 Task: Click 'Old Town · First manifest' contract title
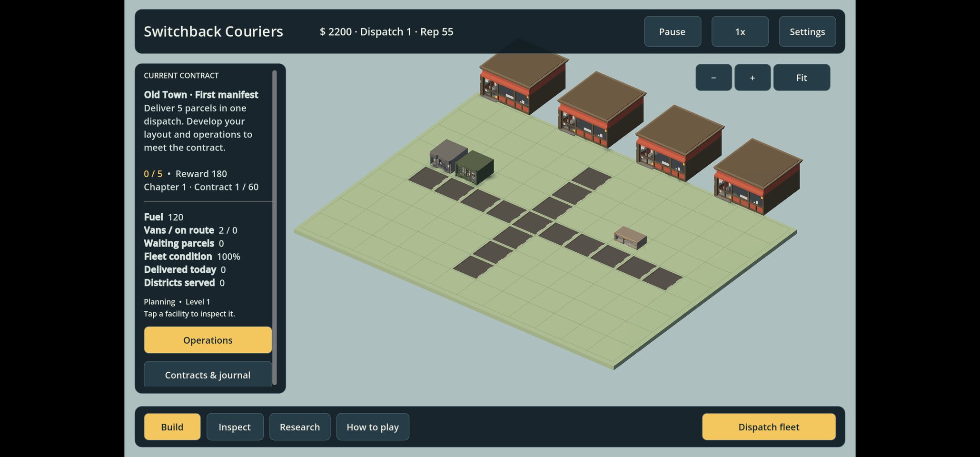(x=201, y=95)
